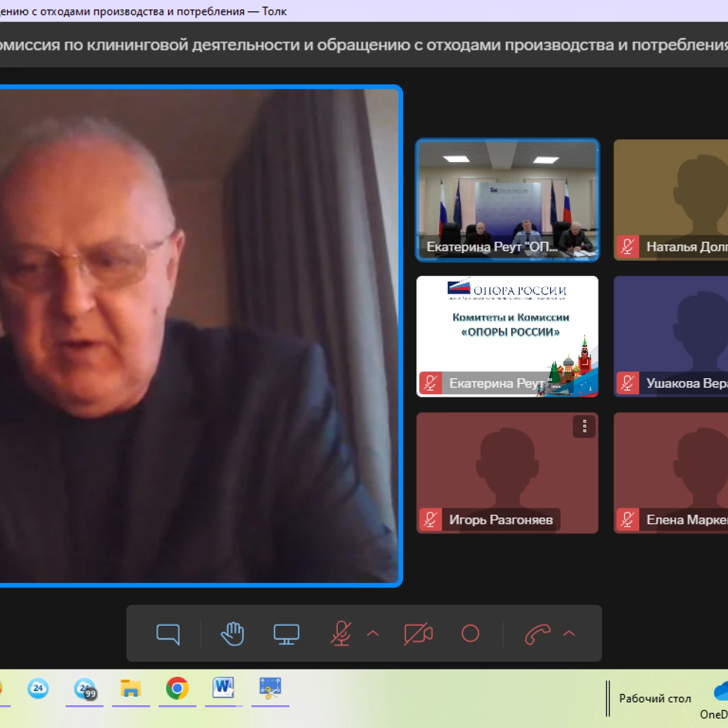This screenshot has height=728, width=728.
Task: Click the Игорь Разгоняев name label
Action: (501, 520)
